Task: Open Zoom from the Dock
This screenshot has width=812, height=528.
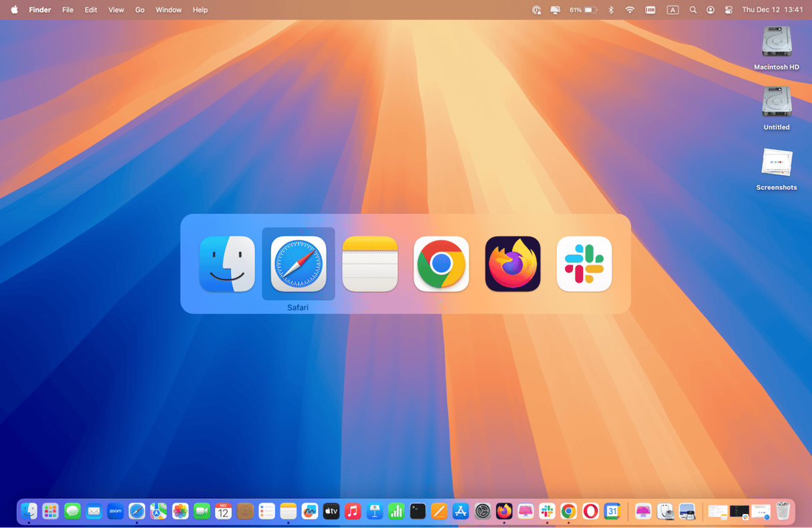Action: click(x=116, y=511)
